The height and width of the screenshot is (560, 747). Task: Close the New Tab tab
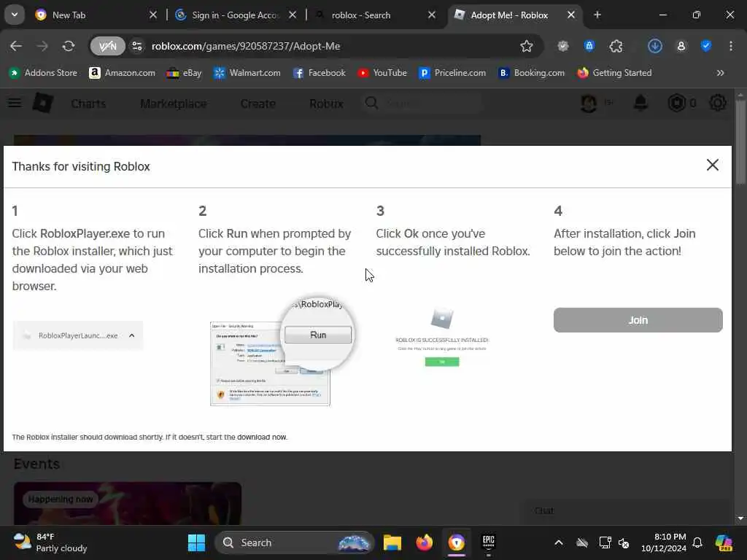[x=153, y=15]
